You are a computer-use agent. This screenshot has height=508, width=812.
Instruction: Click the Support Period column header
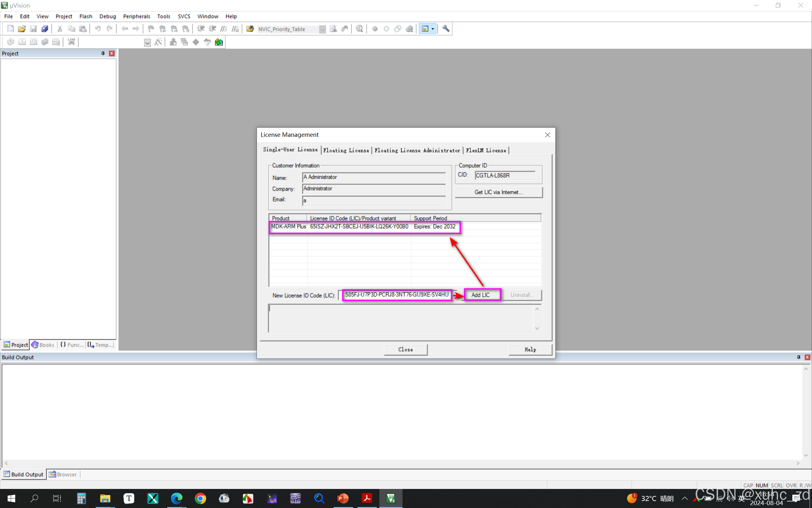pos(475,218)
